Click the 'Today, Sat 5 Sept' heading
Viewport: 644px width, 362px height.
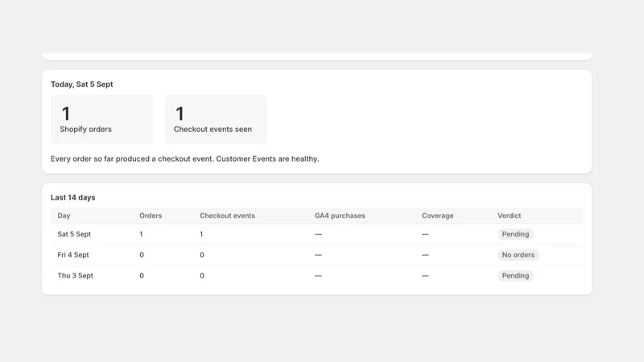click(x=82, y=84)
